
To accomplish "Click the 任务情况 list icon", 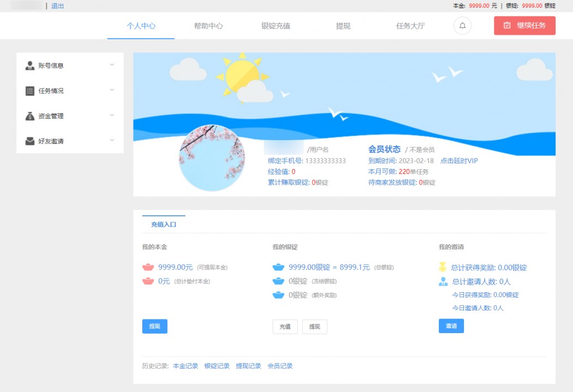I will [30, 91].
